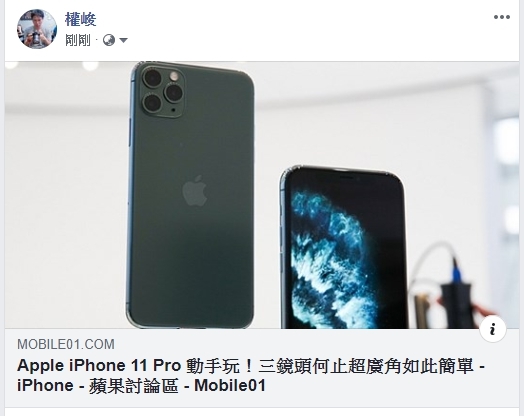Open the 權峻 profile name link
The height and width of the screenshot is (416, 524).
point(81,19)
